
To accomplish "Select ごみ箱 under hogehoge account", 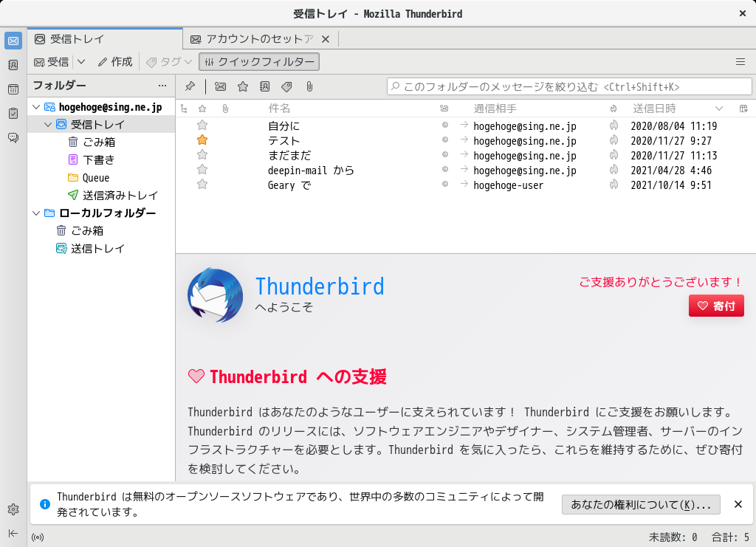I will tap(101, 142).
